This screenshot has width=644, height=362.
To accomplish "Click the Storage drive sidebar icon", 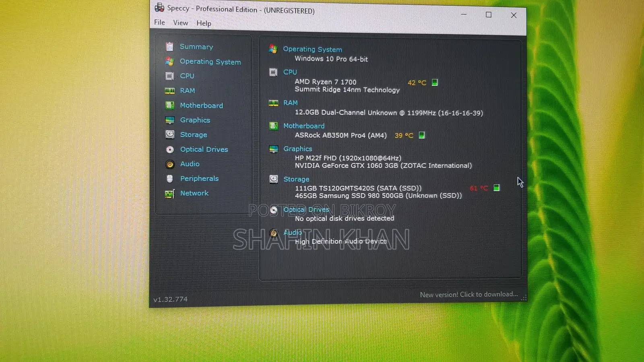I will 170,134.
